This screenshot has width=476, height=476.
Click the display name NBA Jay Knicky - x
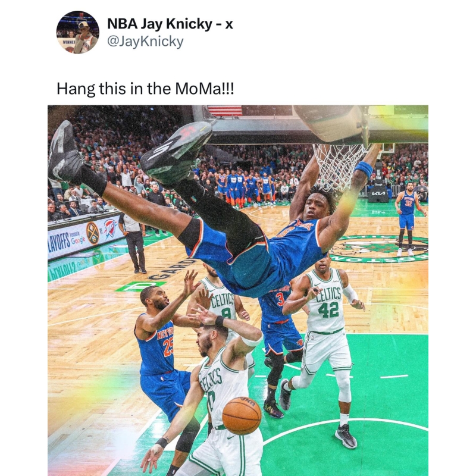(170, 24)
